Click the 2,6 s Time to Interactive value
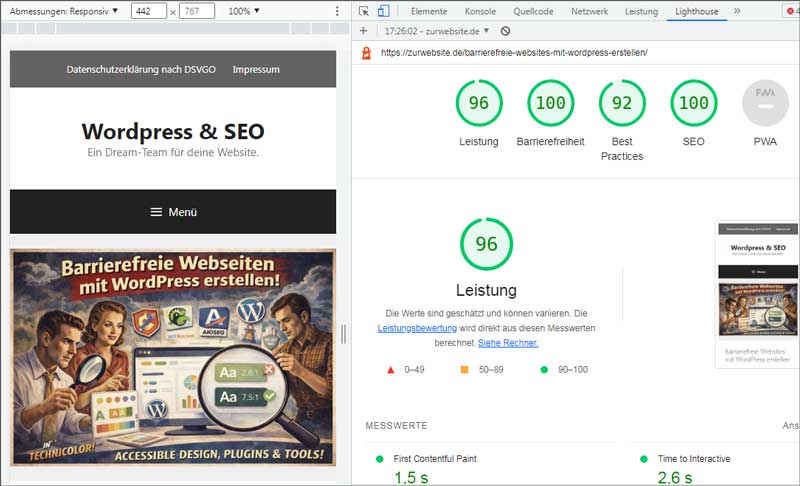The image size is (800, 486). click(x=674, y=478)
